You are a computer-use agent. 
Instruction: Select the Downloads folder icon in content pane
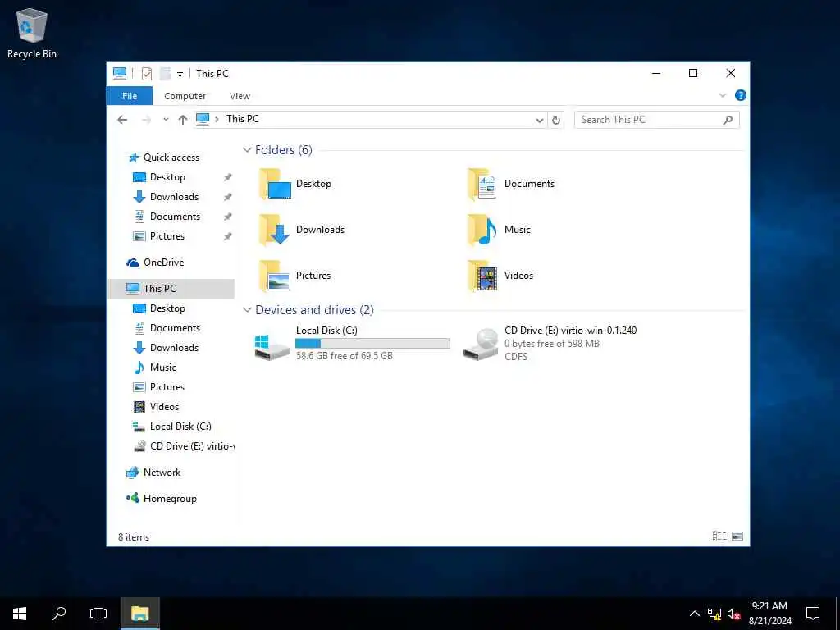[275, 230]
